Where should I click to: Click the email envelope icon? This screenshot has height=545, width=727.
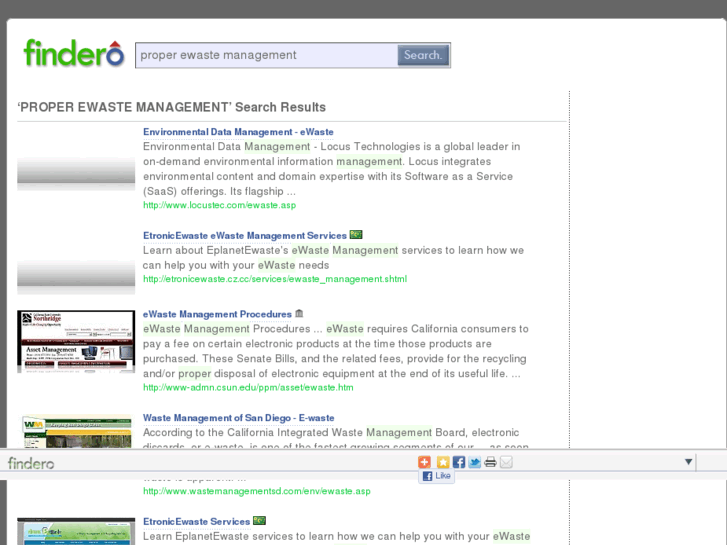point(506,462)
